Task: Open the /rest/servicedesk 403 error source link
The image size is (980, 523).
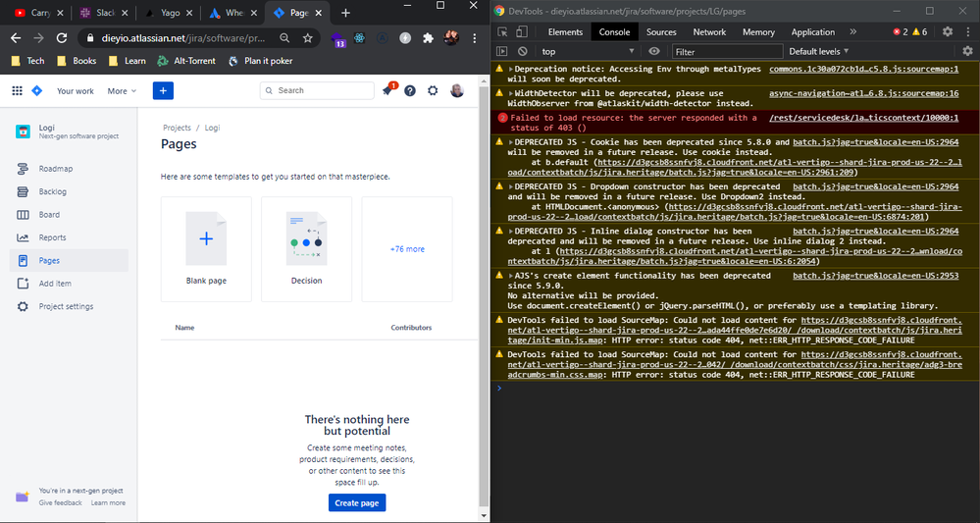Action: tap(863, 118)
